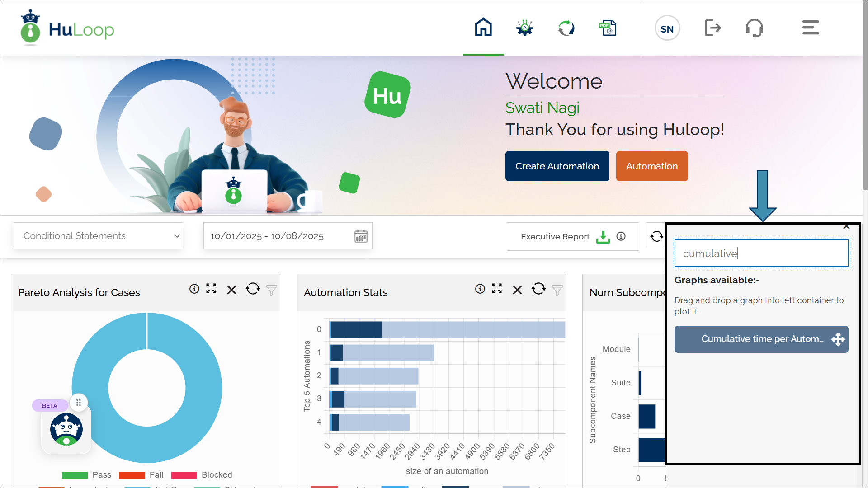This screenshot has height=488, width=868.
Task: Click the logout icon
Action: (x=713, y=28)
